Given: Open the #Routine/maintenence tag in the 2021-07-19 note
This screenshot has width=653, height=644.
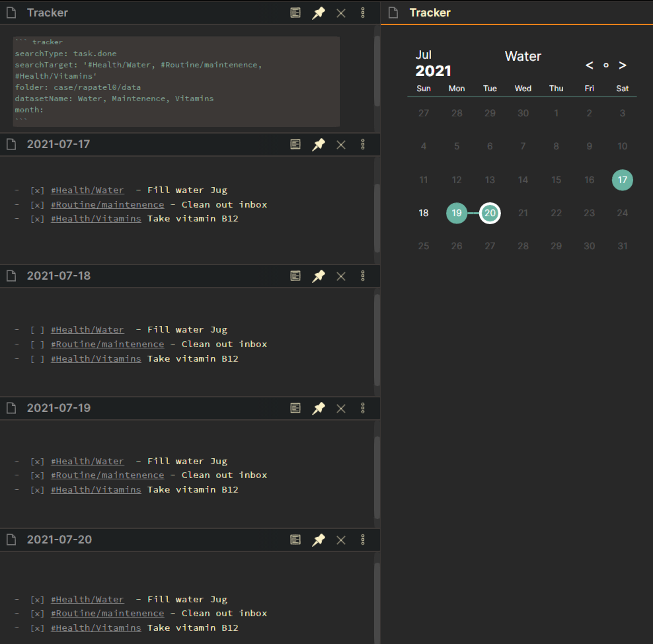Looking at the screenshot, I should [x=107, y=475].
